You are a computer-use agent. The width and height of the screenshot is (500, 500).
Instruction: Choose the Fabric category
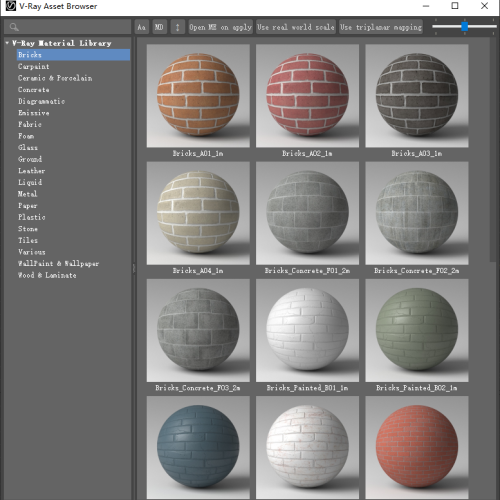(30, 124)
